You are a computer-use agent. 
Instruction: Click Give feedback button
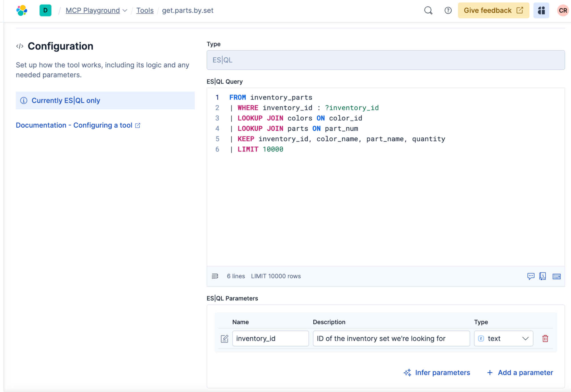click(x=493, y=11)
